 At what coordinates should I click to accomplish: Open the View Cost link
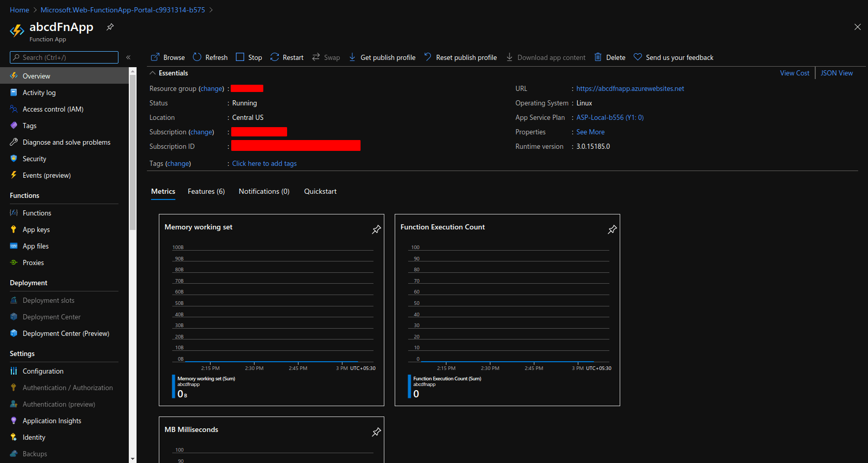[795, 73]
